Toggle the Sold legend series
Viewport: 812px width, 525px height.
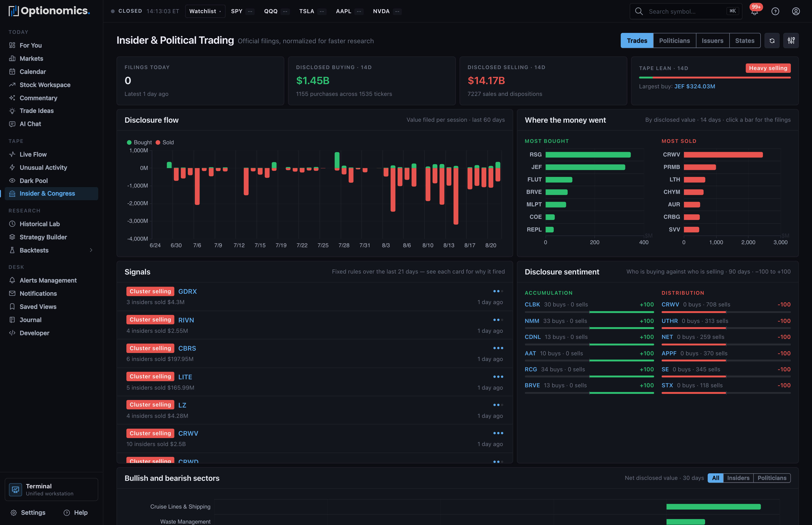165,142
